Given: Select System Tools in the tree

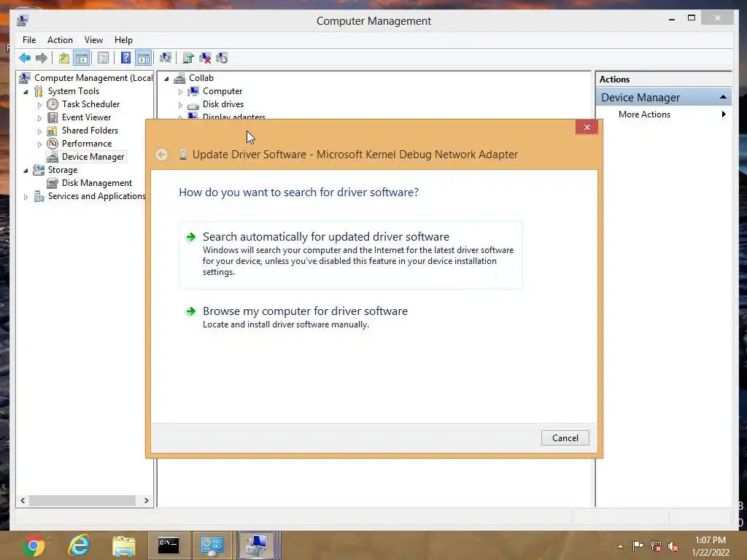Looking at the screenshot, I should (74, 91).
